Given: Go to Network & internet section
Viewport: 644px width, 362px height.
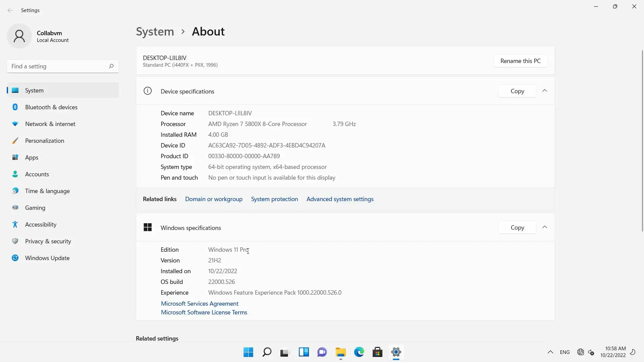Looking at the screenshot, I should point(50,124).
